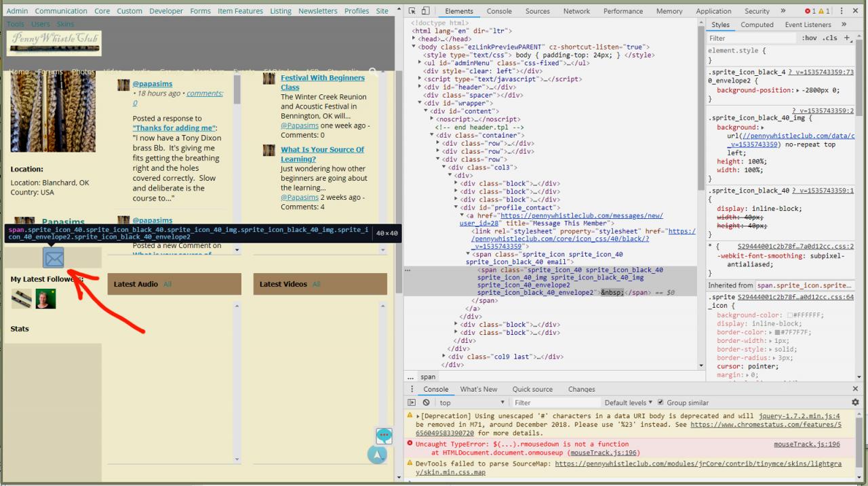Open the mouseTrack.js:196 source link
The image size is (868, 486).
point(806,444)
